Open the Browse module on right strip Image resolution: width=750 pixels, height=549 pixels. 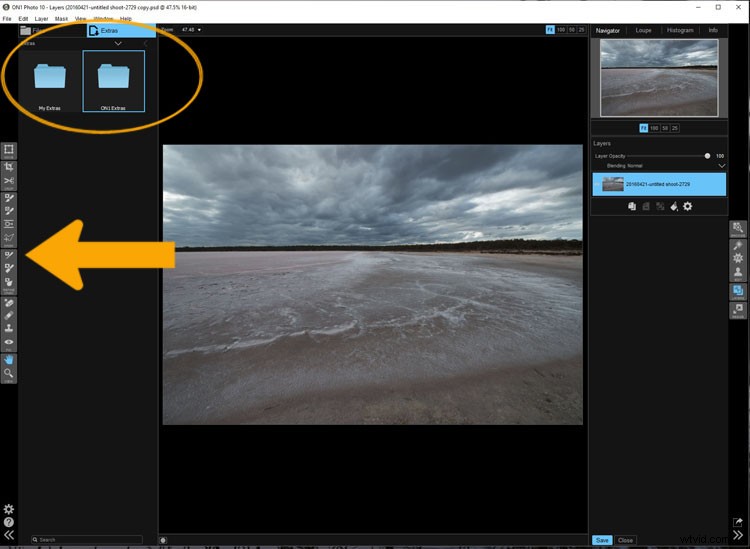pyautogui.click(x=738, y=229)
